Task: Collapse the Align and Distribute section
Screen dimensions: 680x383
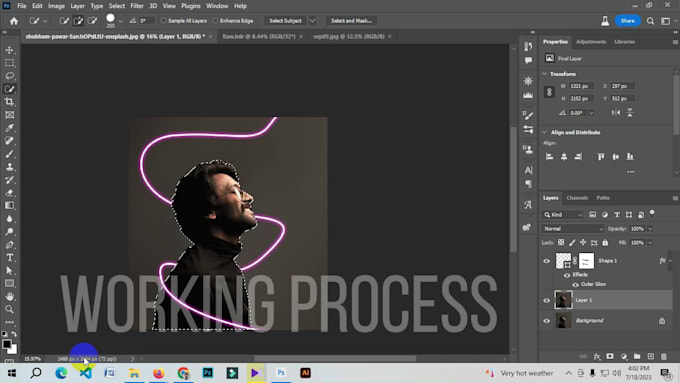Action: point(545,132)
